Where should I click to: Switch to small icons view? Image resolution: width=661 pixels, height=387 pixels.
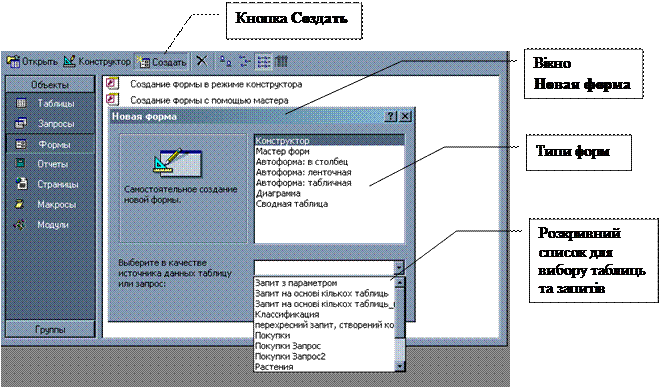pyautogui.click(x=245, y=62)
